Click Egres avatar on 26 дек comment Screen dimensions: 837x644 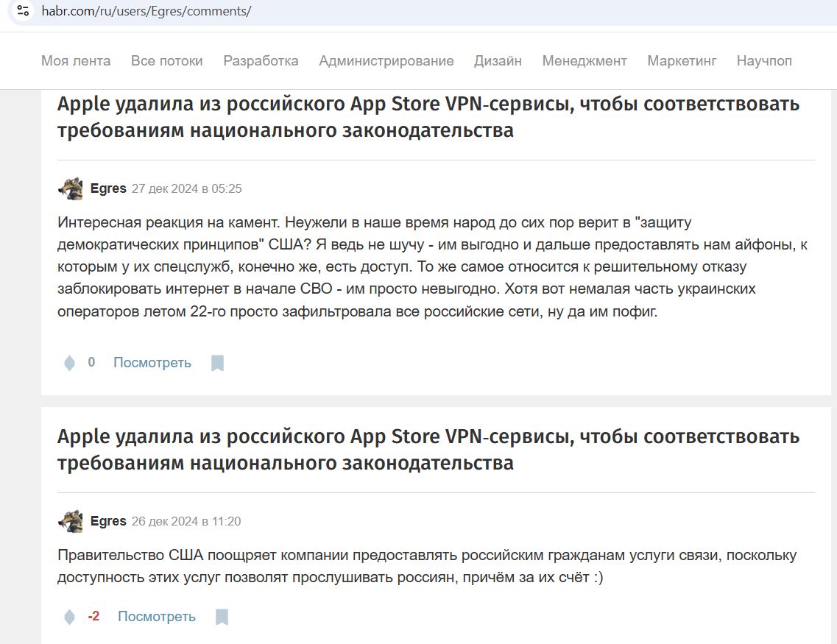click(x=71, y=521)
